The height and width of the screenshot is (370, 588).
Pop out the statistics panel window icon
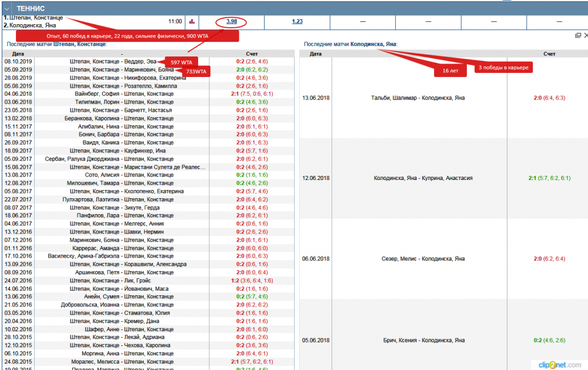(x=577, y=35)
